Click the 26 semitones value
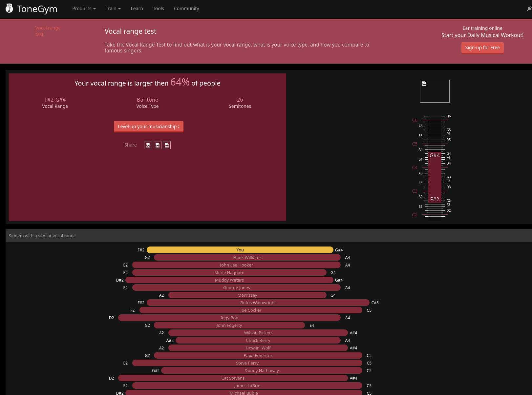The image size is (532, 395). (x=240, y=100)
